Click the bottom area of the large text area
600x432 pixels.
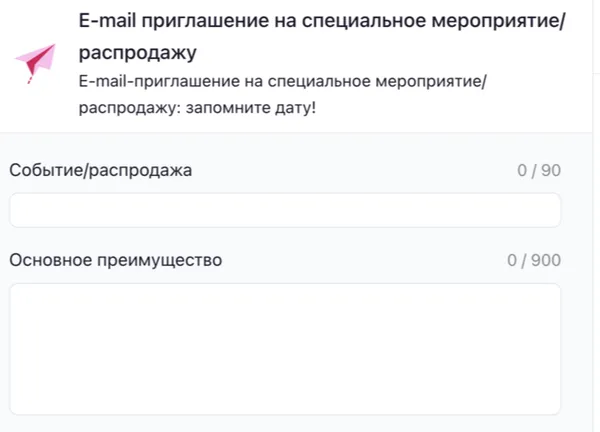click(x=285, y=400)
